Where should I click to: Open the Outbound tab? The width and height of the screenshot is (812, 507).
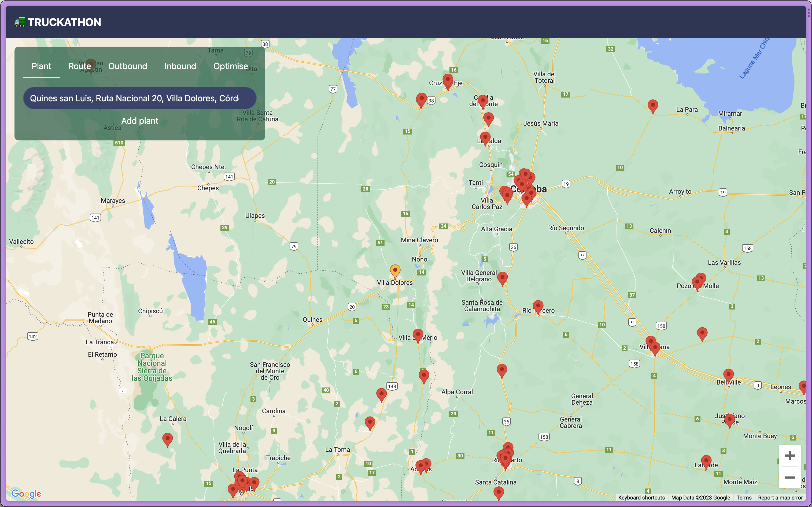127,66
